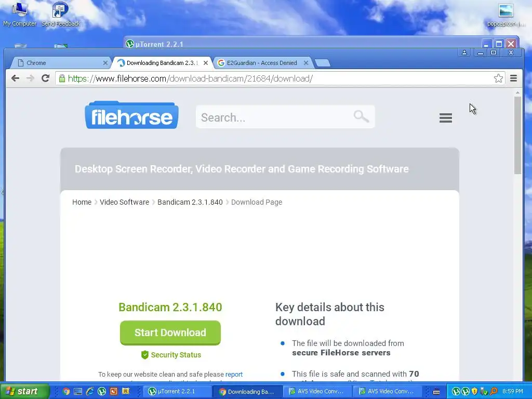This screenshot has width=532, height=399.
Task: Click the uTorrent 2.2.1 window title bar
Action: (302, 44)
